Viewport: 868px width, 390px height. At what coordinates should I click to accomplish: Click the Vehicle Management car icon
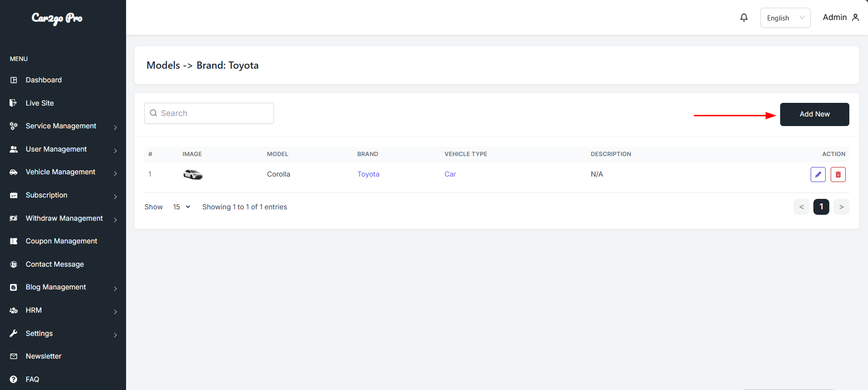click(x=14, y=172)
